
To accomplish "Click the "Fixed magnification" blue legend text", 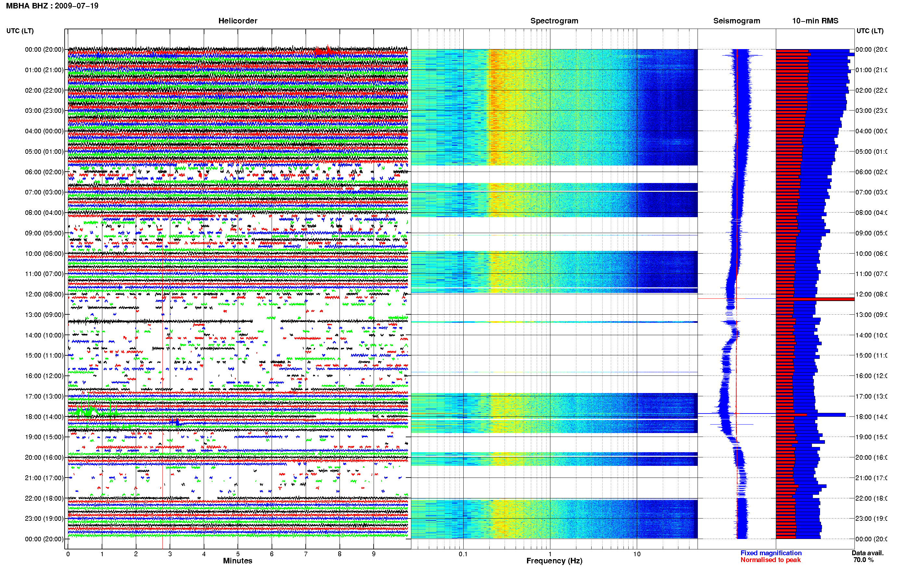I will coord(771,553).
